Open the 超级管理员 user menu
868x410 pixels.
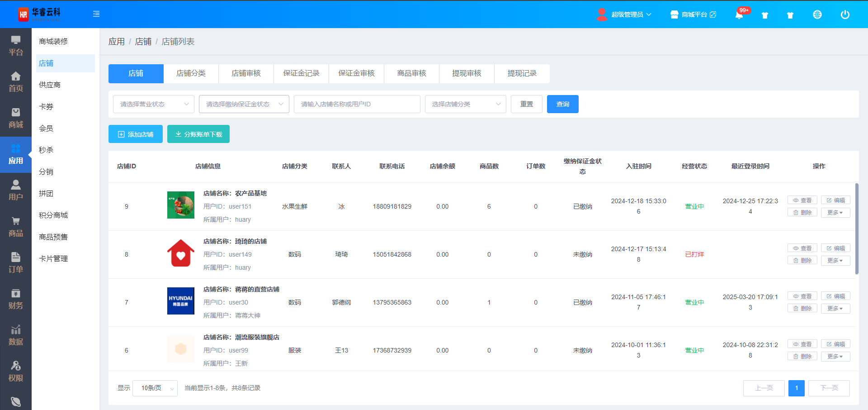627,14
